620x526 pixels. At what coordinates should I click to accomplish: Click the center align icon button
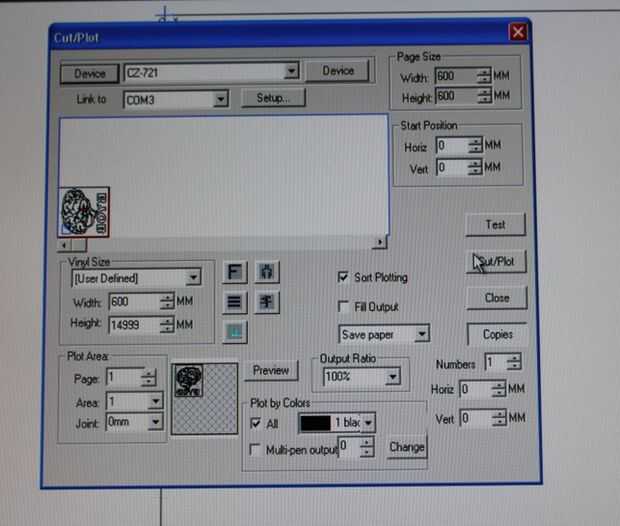click(x=267, y=302)
